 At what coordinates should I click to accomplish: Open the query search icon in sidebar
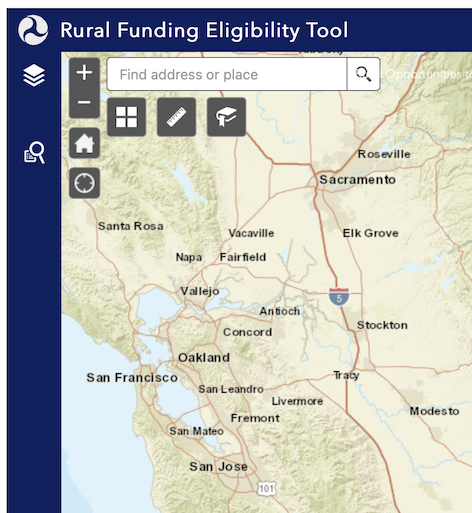[x=34, y=152]
